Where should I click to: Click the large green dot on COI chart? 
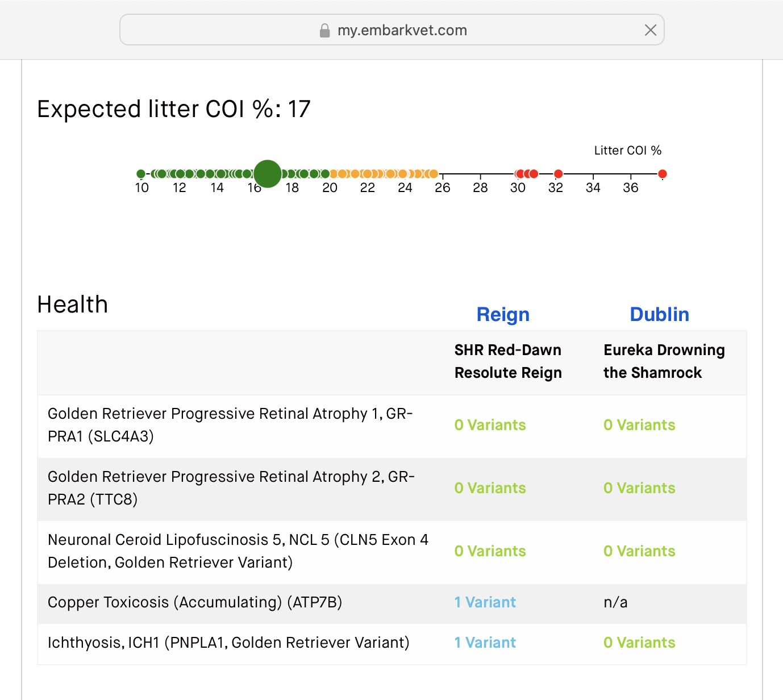(267, 174)
